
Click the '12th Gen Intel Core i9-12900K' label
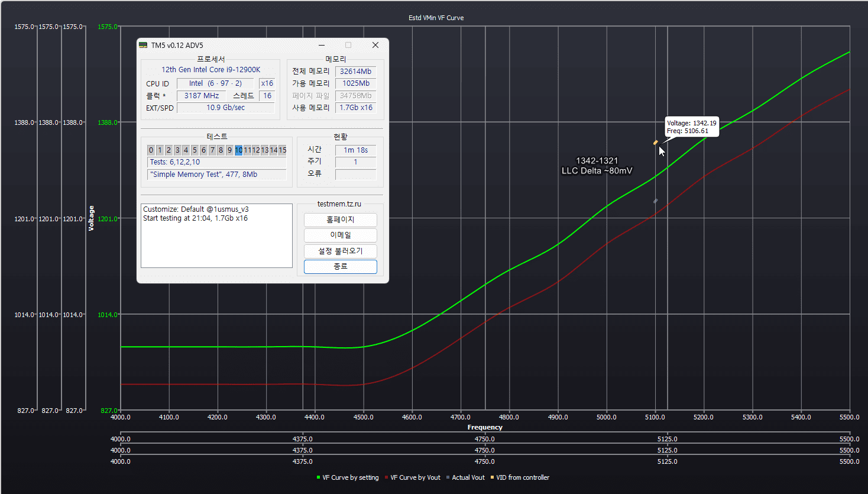point(211,70)
